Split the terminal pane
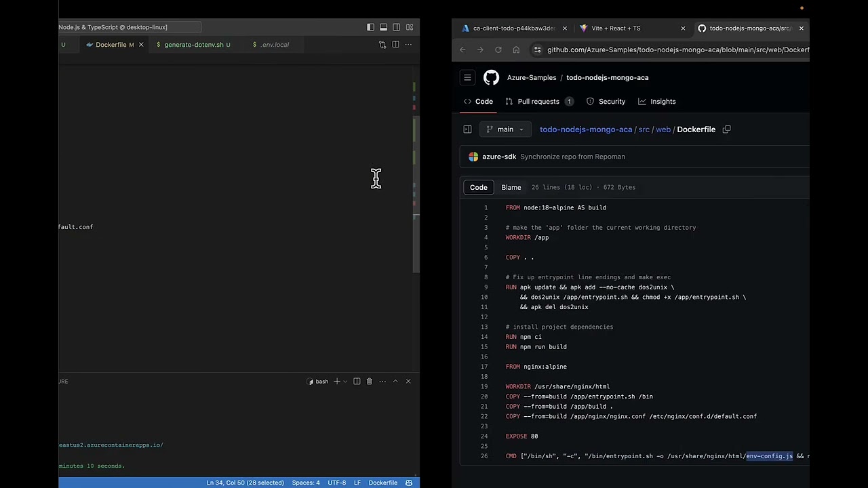 click(x=357, y=382)
